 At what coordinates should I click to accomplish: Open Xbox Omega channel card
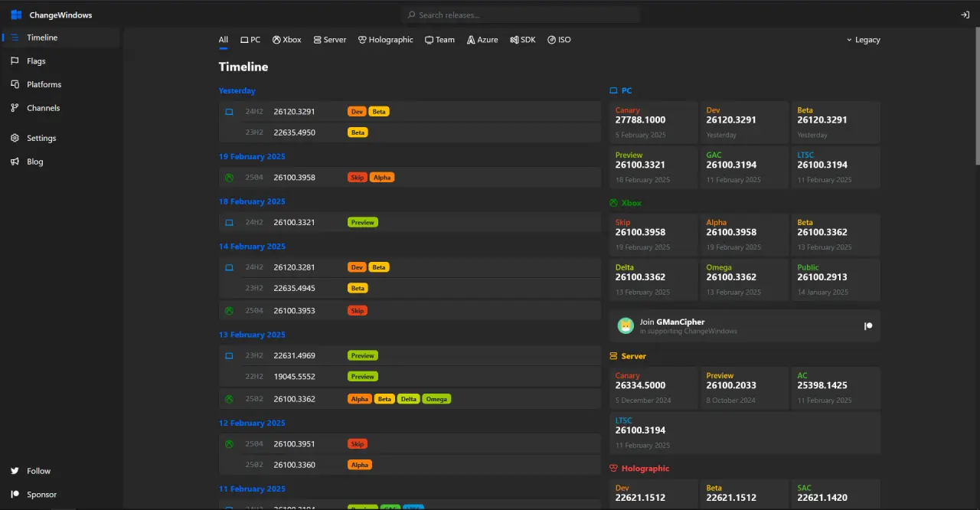pos(745,280)
